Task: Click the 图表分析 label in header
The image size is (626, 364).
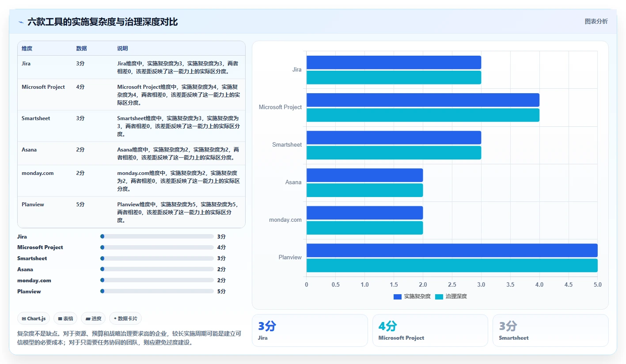Action: click(x=596, y=21)
